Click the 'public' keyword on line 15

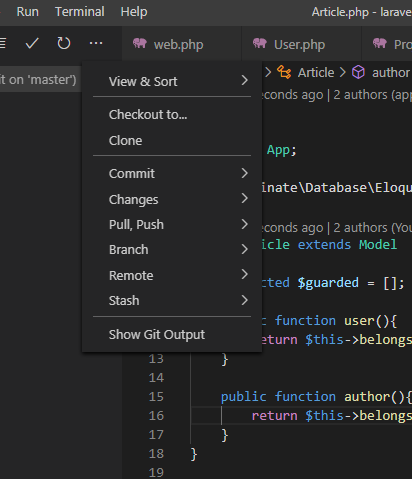(244, 397)
